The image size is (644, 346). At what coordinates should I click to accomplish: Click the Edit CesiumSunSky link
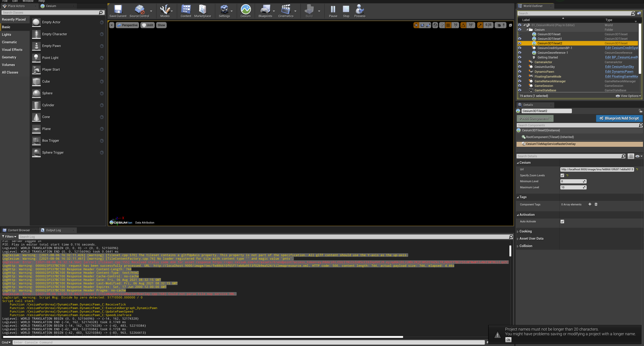point(620,67)
